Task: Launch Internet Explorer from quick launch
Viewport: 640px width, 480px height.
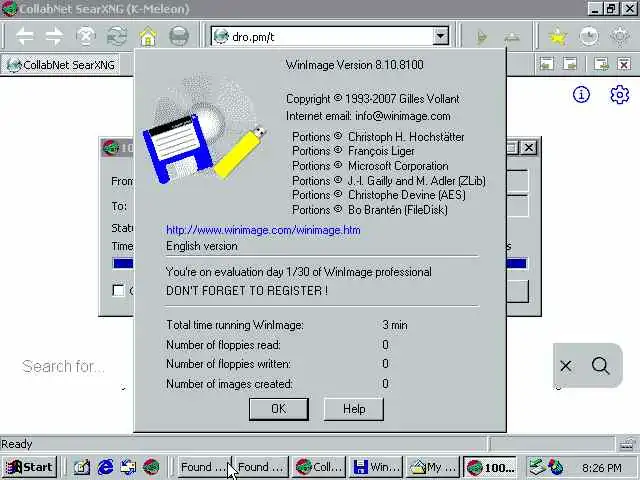Action: click(x=105, y=467)
